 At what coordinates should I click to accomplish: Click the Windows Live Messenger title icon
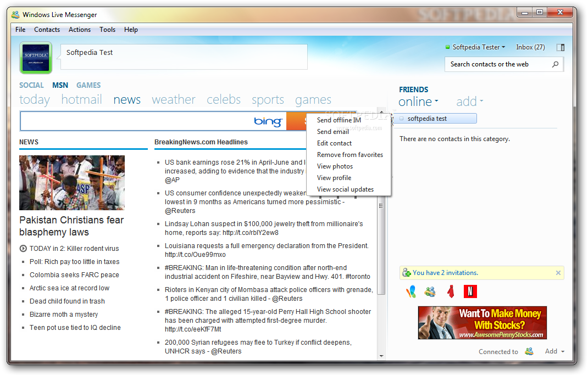15,15
